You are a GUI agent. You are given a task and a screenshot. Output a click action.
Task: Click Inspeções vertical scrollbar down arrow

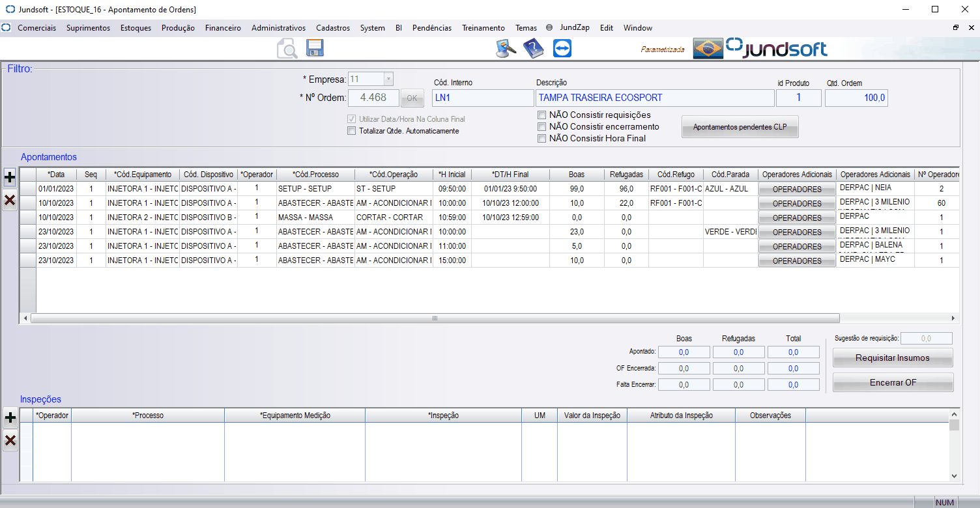(954, 476)
